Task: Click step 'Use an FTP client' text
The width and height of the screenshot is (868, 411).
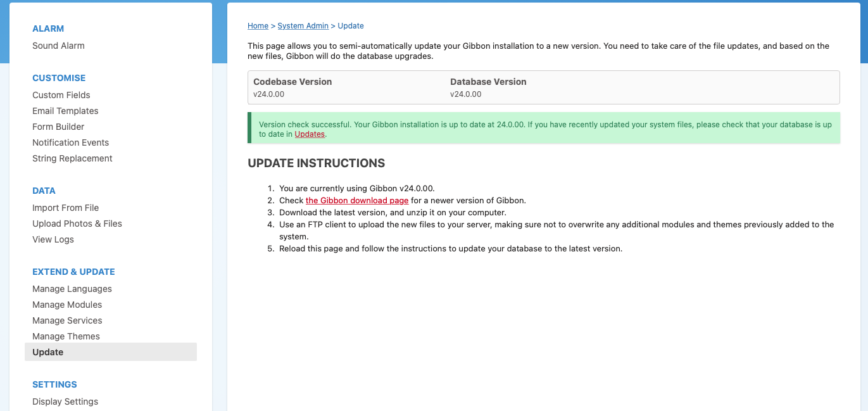Action: pyautogui.click(x=557, y=231)
